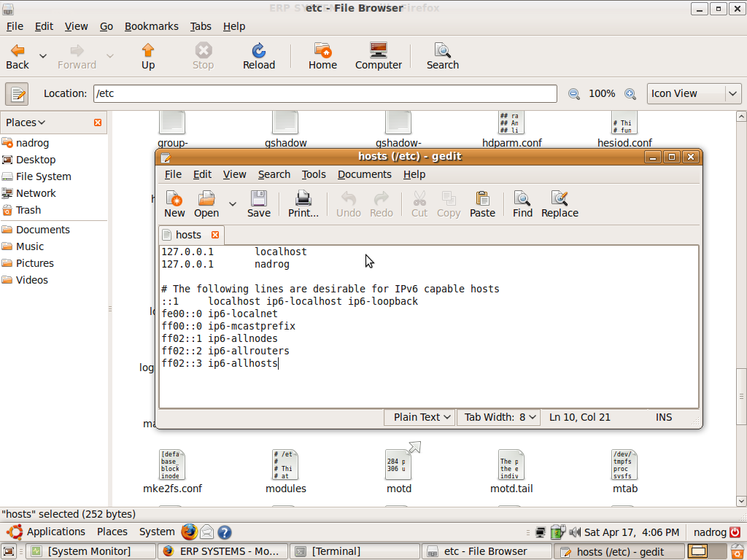Open gedit's Documents menu
This screenshot has width=747, height=560.
(365, 174)
